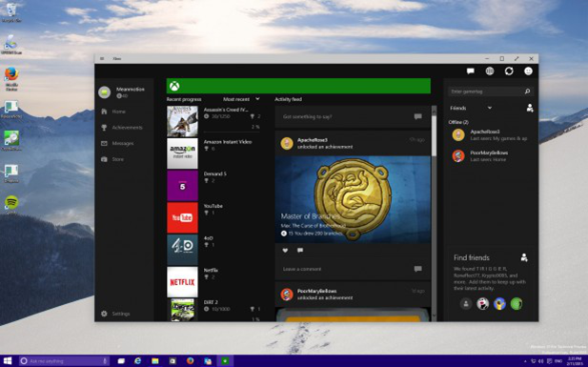Image resolution: width=588 pixels, height=367 pixels.
Task: Open the hamburger menu in Xbox title bar
Action: pyautogui.click(x=102, y=58)
